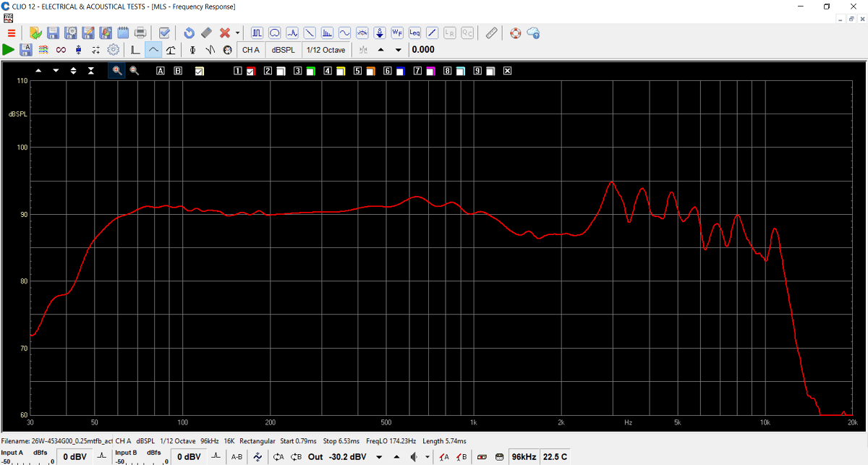Image resolution: width=868 pixels, height=465 pixels.
Task: Click the autosave floppy 'A' icon
Action: (x=26, y=50)
